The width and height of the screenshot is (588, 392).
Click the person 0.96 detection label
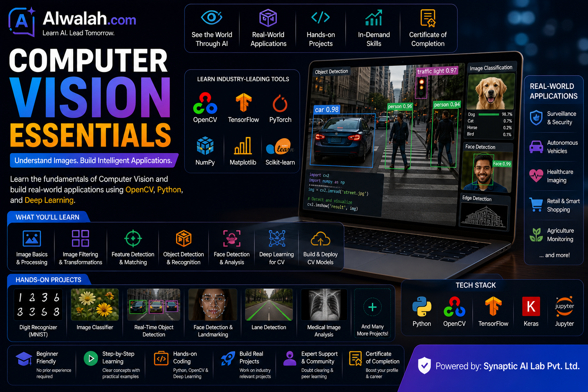coord(400,106)
